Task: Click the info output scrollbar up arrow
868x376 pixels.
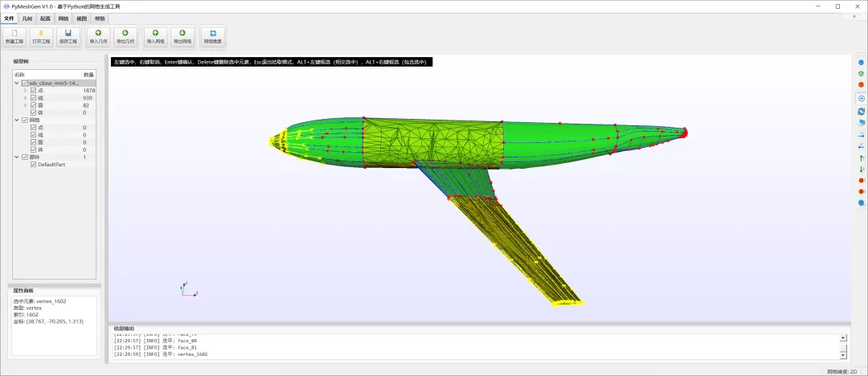Action: [x=843, y=337]
